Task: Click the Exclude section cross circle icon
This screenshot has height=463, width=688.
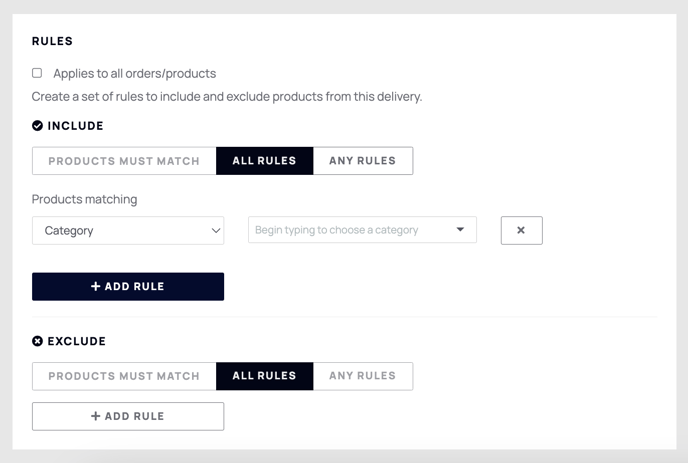Action: pos(37,341)
